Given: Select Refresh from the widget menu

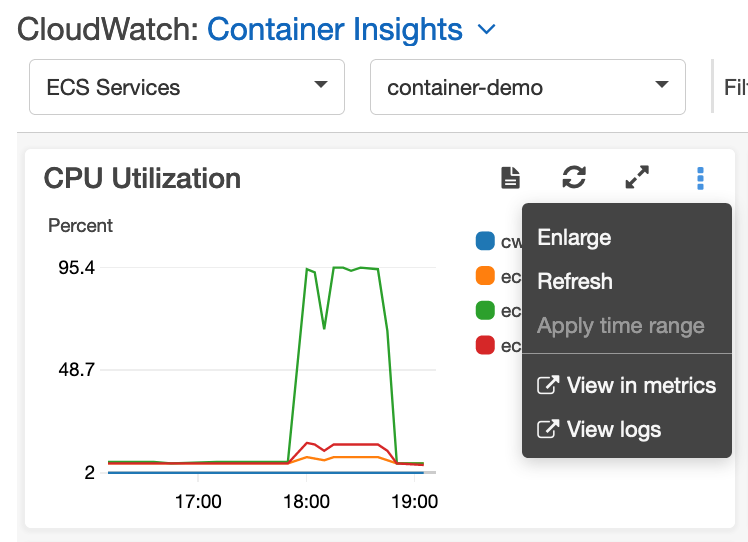Looking at the screenshot, I should pyautogui.click(x=575, y=281).
